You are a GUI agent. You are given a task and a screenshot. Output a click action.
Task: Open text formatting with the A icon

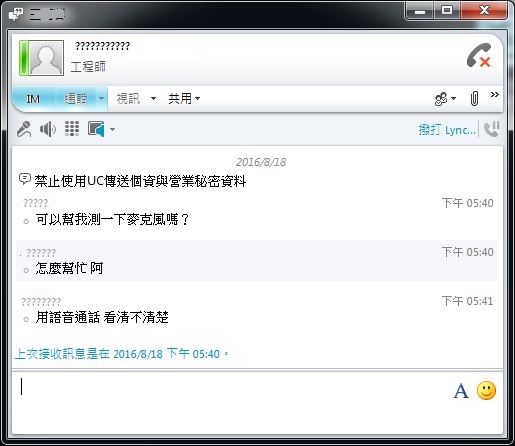(x=461, y=391)
